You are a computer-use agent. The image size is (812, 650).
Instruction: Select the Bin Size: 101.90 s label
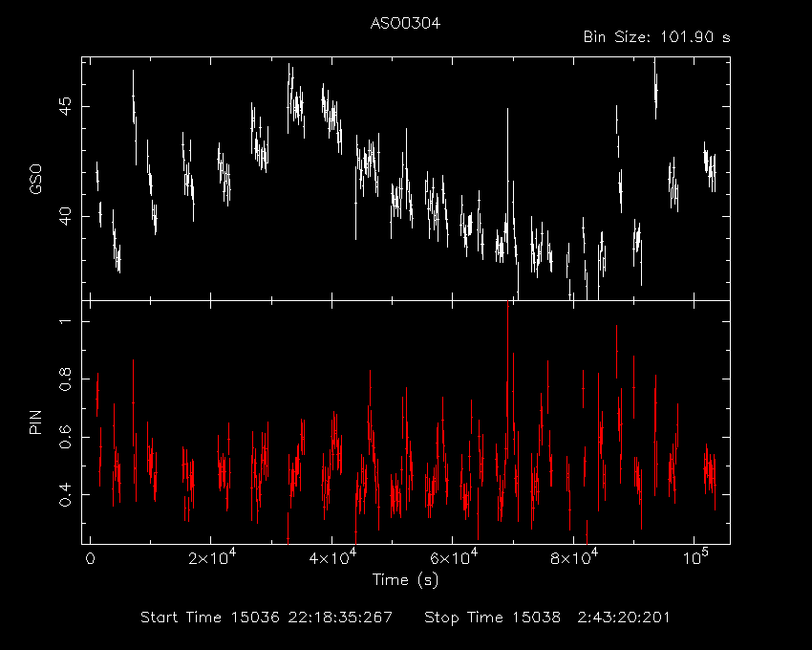click(x=656, y=37)
